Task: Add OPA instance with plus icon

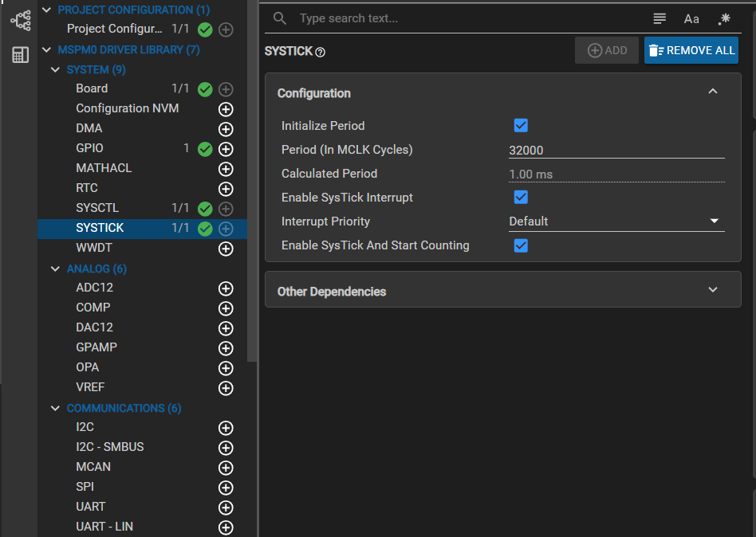Action: pos(226,368)
